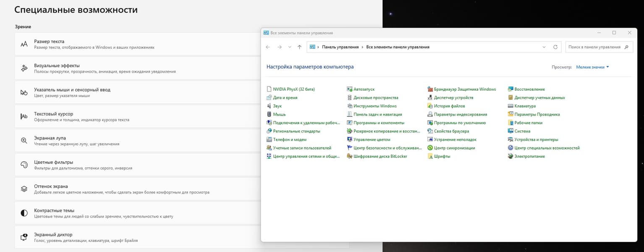Viewport: 644px width, 252px height.
Task: Click the Back navigation arrow
Action: click(x=268, y=47)
